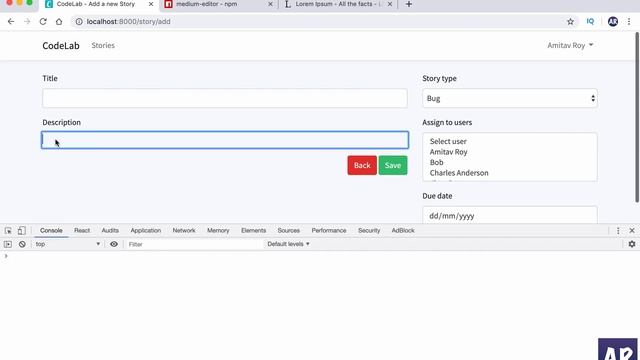The width and height of the screenshot is (640, 360).
Task: Choose 'Select user' in the user list
Action: coord(448,141)
